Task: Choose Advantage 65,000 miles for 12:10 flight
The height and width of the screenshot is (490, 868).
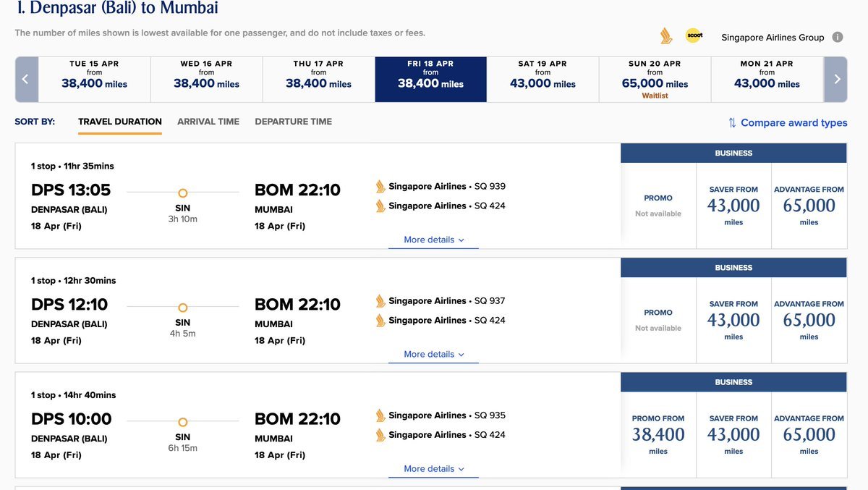Action: [x=809, y=320]
